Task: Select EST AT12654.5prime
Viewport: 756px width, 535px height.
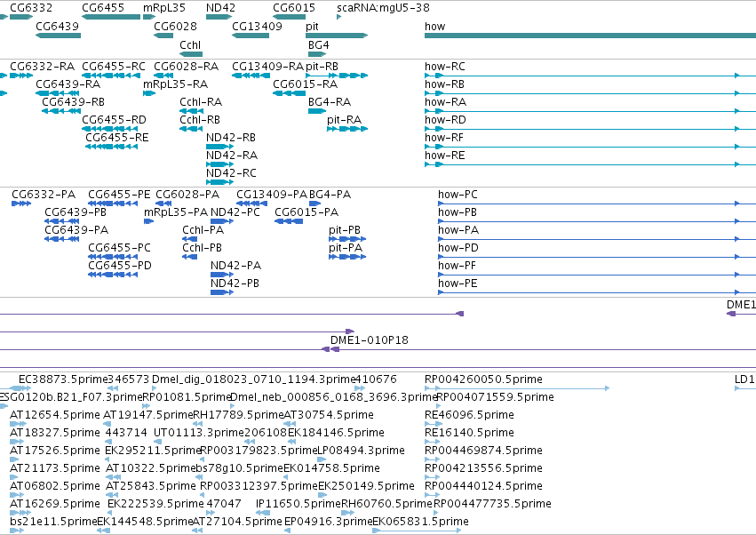Action: coord(54,415)
